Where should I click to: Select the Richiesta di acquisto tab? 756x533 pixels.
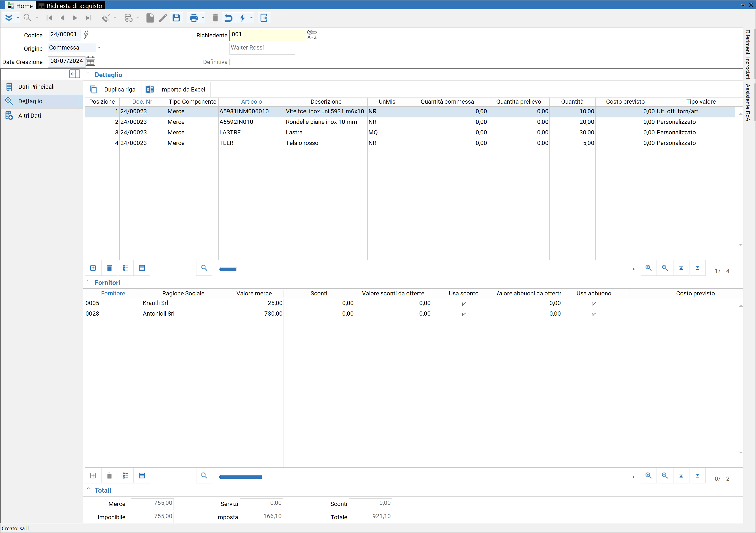pyautogui.click(x=71, y=6)
